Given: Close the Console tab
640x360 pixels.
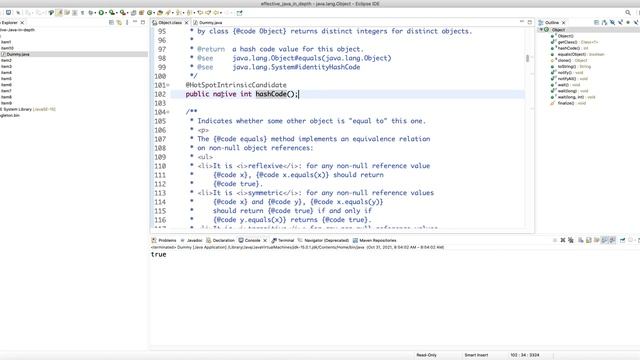Looking at the screenshot, I should coord(265,240).
